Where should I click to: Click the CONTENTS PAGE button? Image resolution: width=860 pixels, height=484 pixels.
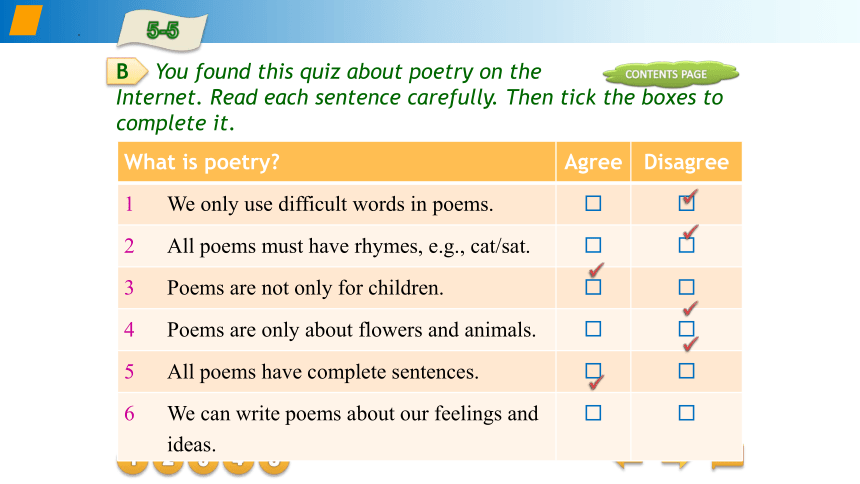tap(670, 74)
